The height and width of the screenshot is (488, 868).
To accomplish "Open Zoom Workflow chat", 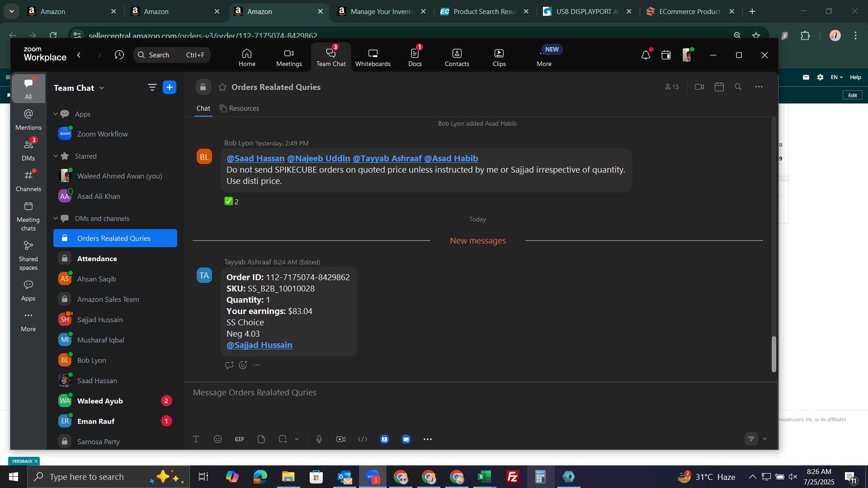I will coord(115,134).
